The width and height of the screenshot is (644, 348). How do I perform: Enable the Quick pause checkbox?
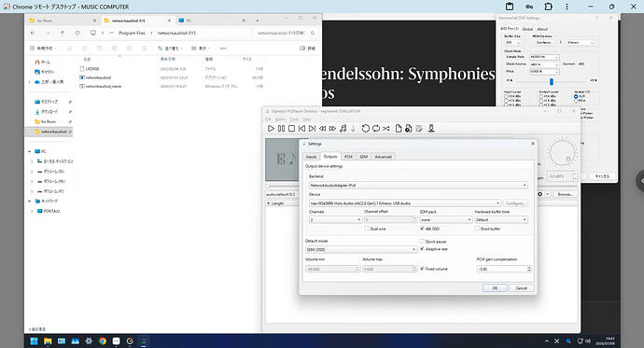coord(422,242)
